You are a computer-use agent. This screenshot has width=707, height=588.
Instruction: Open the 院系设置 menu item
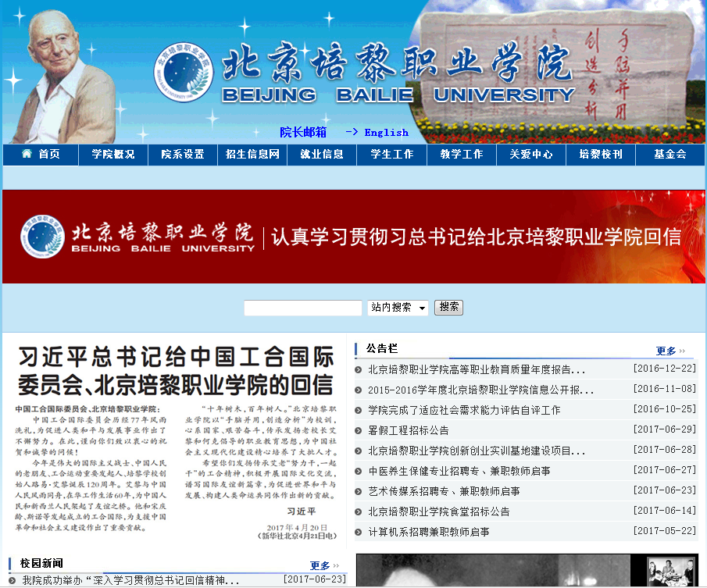coord(183,155)
